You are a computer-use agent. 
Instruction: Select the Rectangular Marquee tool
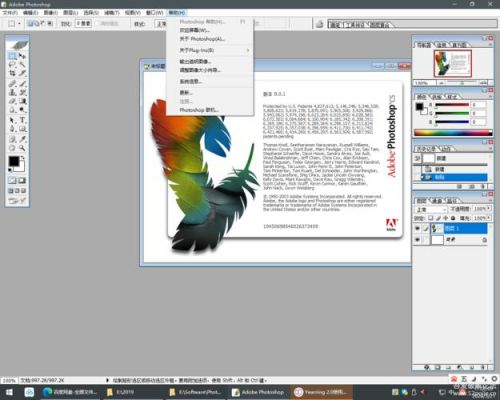12,56
